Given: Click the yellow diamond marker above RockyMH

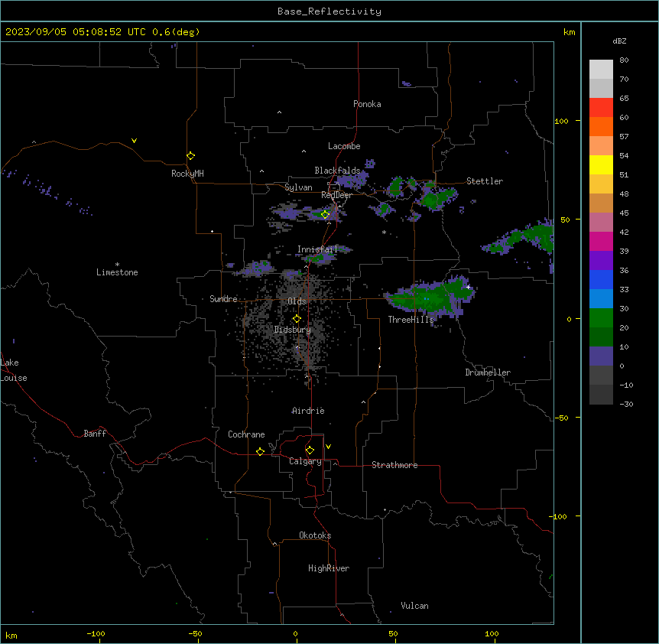Looking at the screenshot, I should (190, 156).
